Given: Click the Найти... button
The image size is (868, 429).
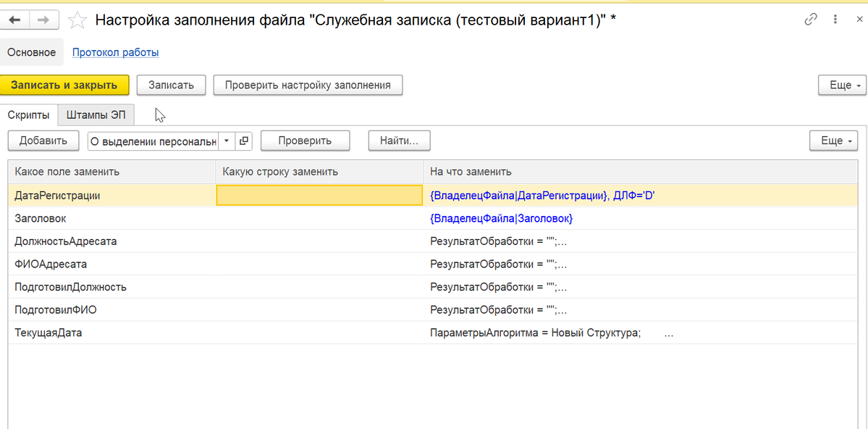Looking at the screenshot, I should [399, 141].
